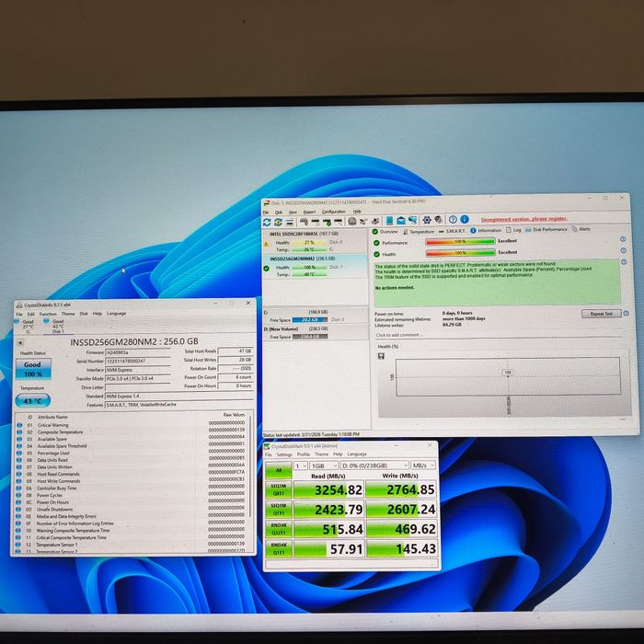The image size is (644, 644).
Task: Switch to Overview tab in Hard Disk Sentinel
Action: click(385, 232)
